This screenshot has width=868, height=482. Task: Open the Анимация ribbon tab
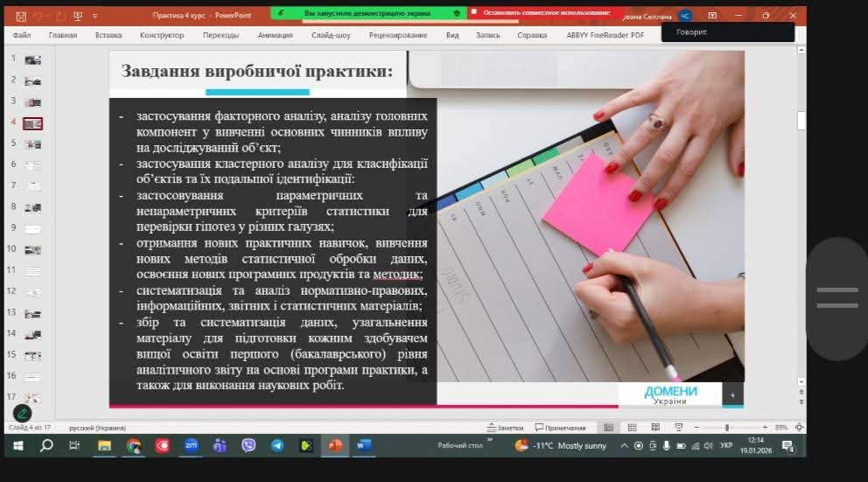[275, 35]
